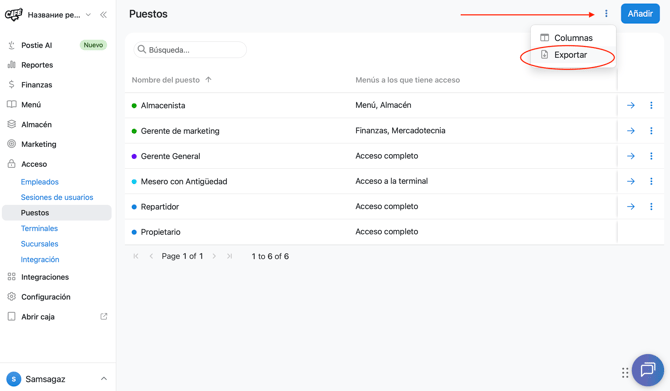Open Integración submenu link
Image resolution: width=670 pixels, height=391 pixels.
click(40, 259)
